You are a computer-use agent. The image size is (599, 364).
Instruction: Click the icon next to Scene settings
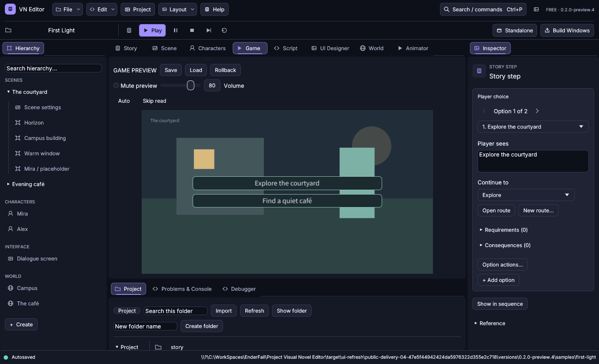pyautogui.click(x=18, y=107)
